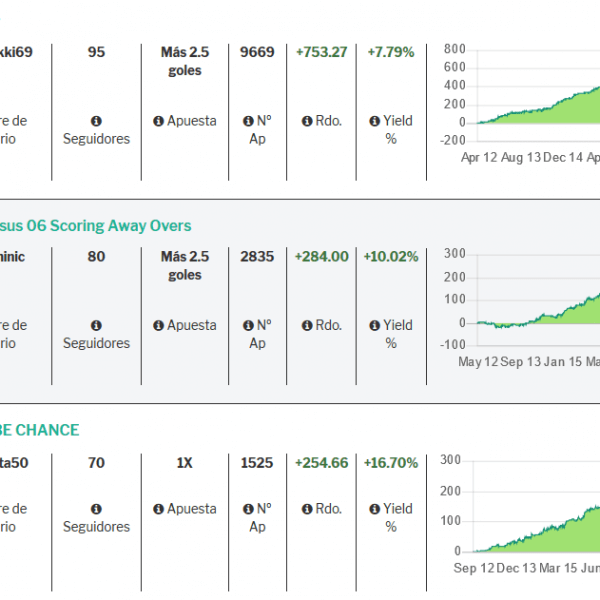Click Nº Ap info icon under 1525
The width and height of the screenshot is (600, 600).
(x=248, y=509)
